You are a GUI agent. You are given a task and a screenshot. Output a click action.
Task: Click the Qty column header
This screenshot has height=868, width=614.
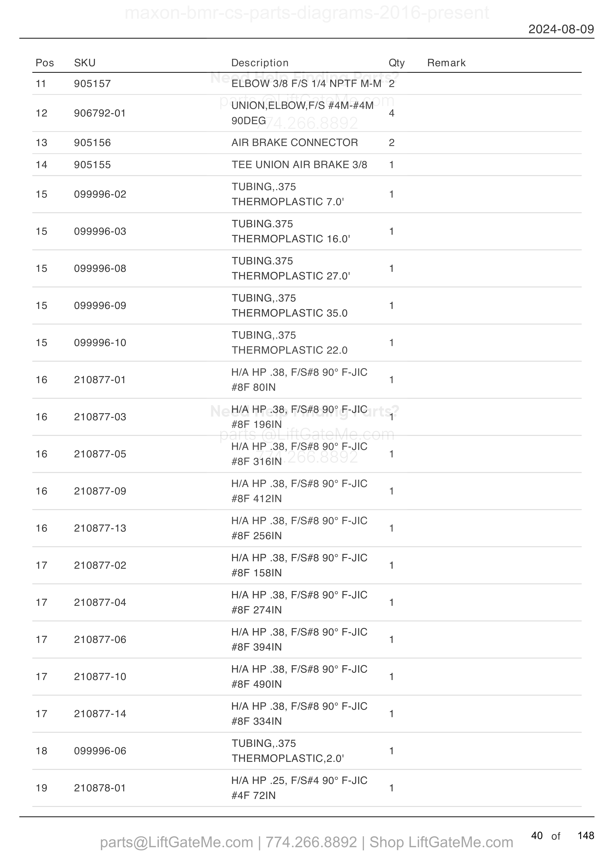click(397, 63)
